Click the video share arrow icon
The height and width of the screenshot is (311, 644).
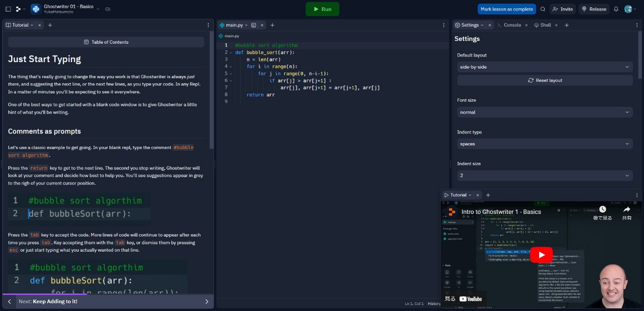pyautogui.click(x=627, y=210)
